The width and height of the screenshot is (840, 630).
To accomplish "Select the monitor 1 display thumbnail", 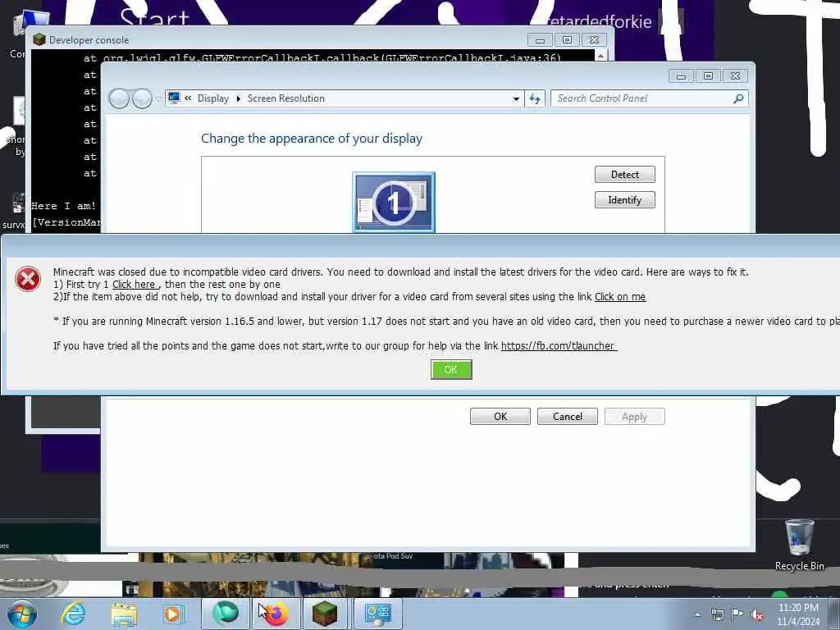I will (x=394, y=203).
